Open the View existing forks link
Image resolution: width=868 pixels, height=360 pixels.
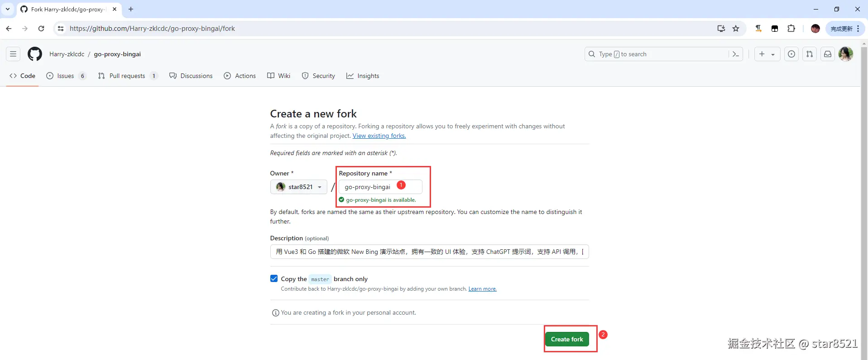tap(379, 136)
